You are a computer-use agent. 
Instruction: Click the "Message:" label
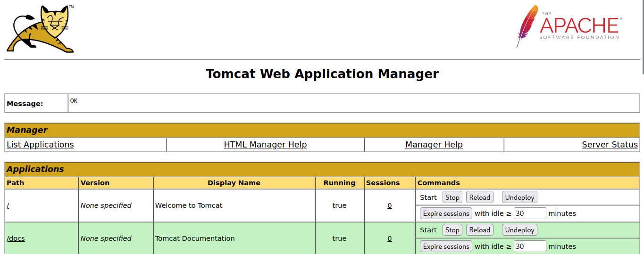click(25, 104)
